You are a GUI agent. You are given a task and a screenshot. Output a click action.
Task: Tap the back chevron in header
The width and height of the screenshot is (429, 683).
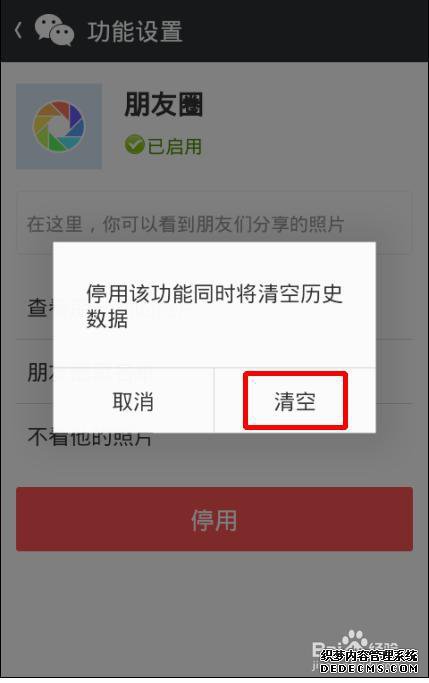click(x=18, y=30)
